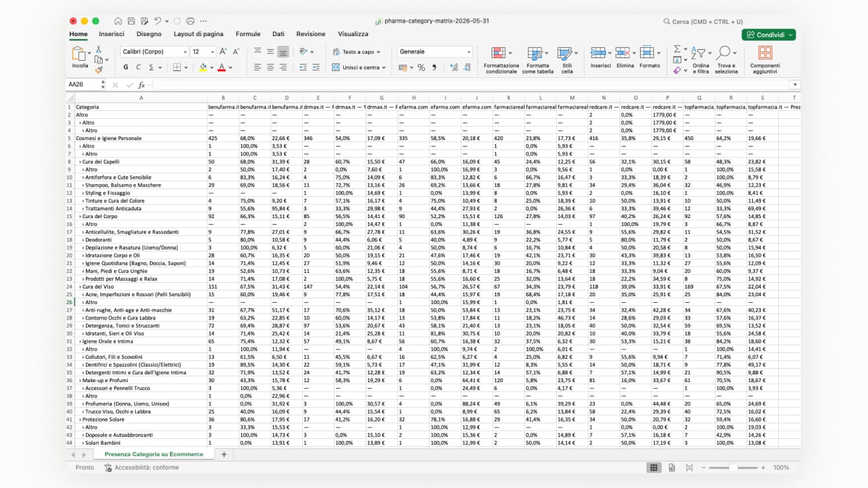Screen dimensions: 868x488
Task: Click the comma style icon
Action: pos(434,67)
